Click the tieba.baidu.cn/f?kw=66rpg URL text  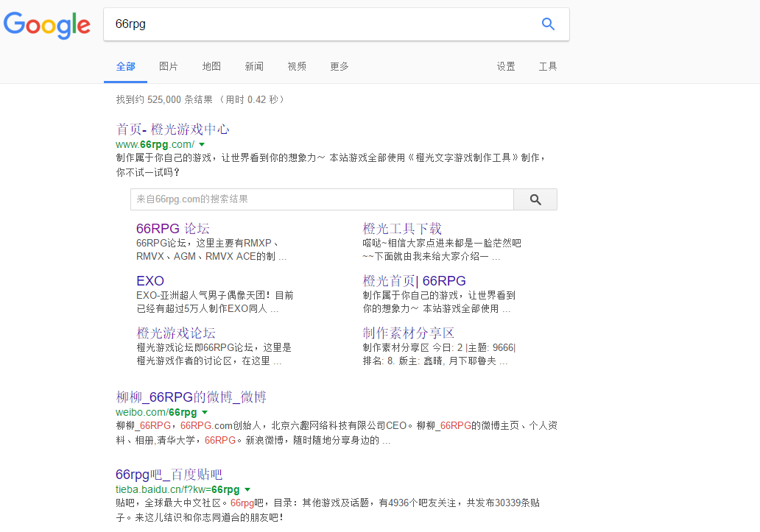[177, 490]
